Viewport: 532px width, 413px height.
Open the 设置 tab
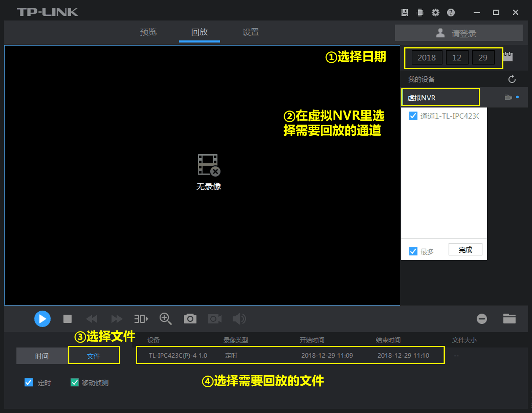pos(251,32)
